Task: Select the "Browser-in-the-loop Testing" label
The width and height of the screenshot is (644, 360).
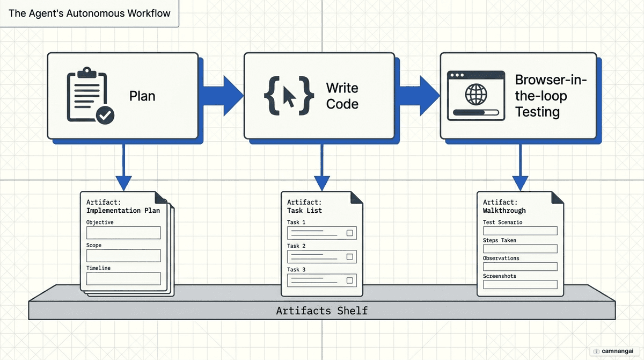Action: pos(551,96)
